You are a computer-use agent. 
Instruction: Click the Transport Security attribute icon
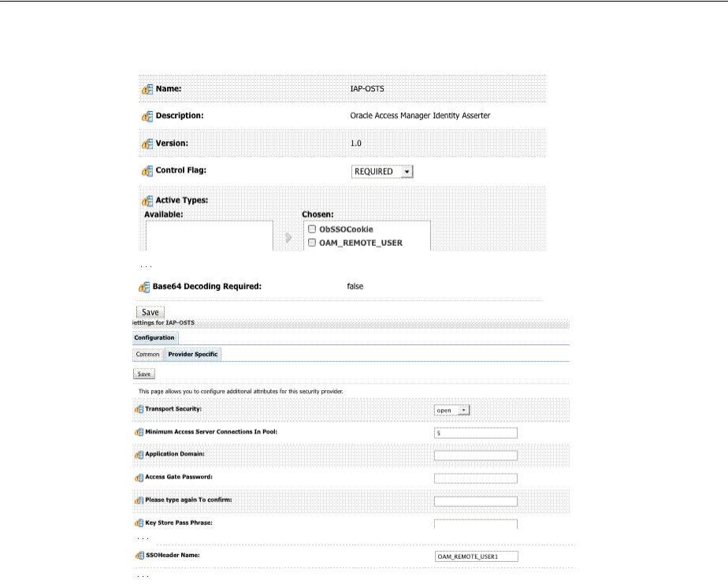139,410
